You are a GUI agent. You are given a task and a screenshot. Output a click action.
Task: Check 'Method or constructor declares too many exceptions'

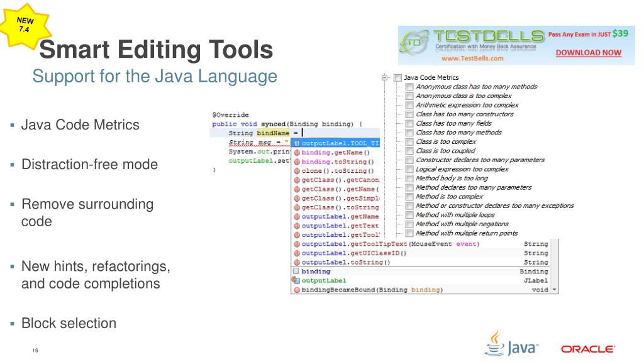coord(409,206)
